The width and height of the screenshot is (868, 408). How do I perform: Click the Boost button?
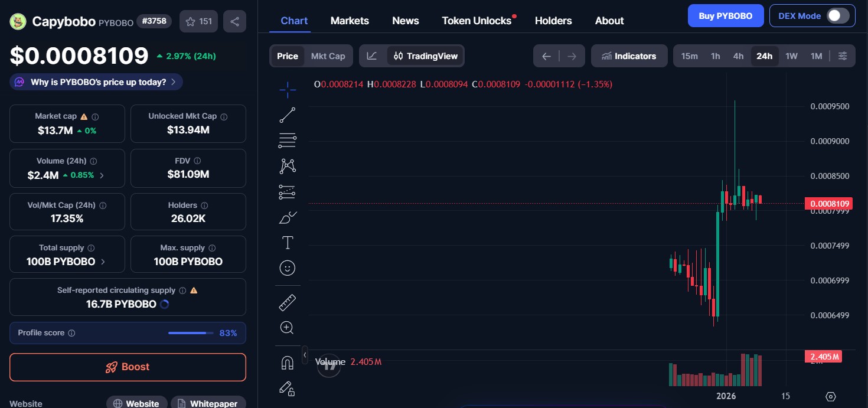coord(128,367)
